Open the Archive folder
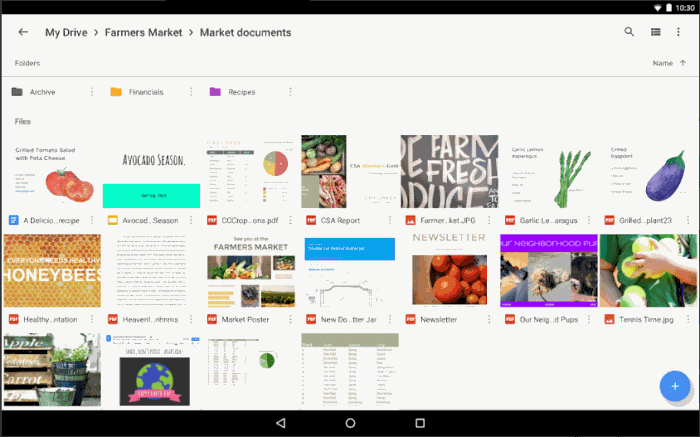This screenshot has height=437, width=700. click(43, 92)
